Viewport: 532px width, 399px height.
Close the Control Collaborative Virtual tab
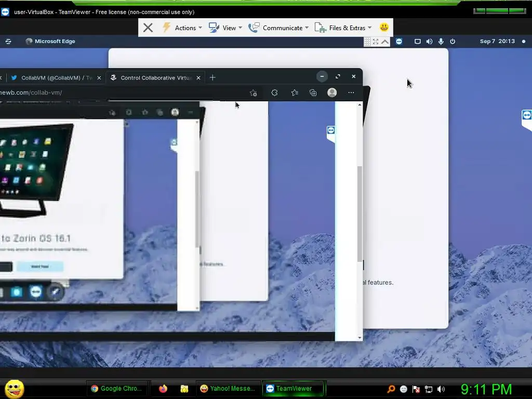(198, 78)
